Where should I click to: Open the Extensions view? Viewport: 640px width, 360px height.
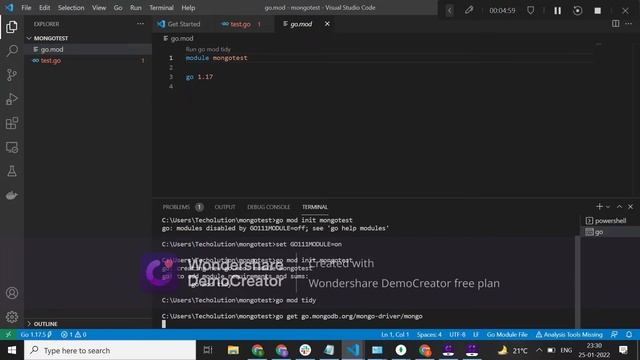coord(12,123)
